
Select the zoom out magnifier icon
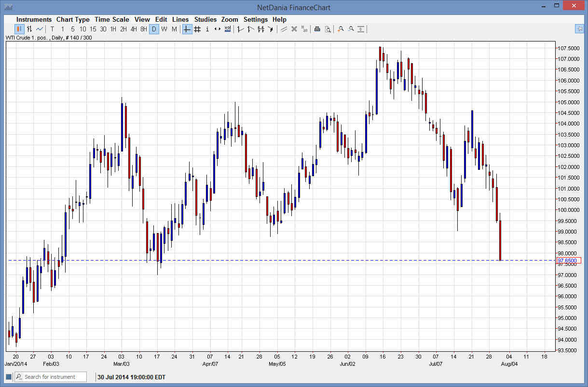(x=351, y=29)
